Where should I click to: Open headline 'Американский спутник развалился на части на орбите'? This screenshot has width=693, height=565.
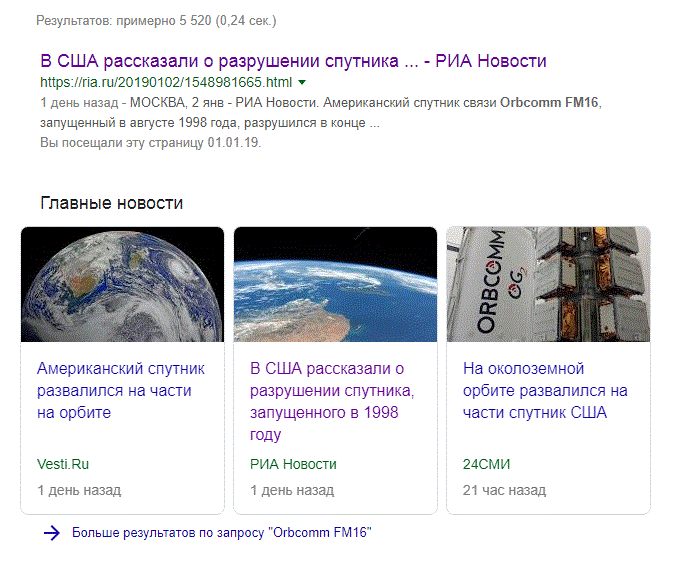tap(121, 390)
